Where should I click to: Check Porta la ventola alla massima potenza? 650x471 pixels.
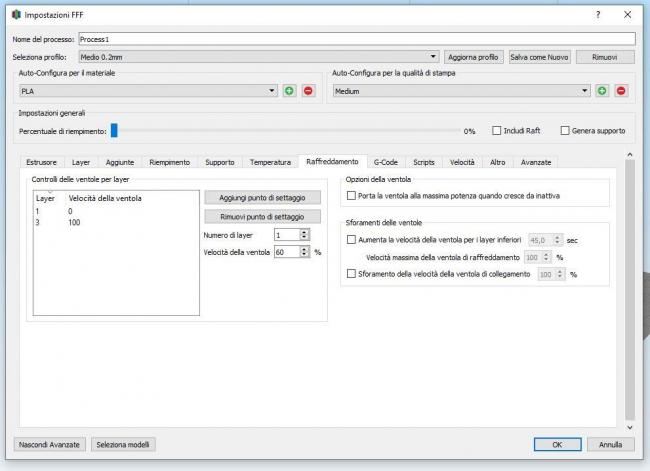tap(351, 196)
